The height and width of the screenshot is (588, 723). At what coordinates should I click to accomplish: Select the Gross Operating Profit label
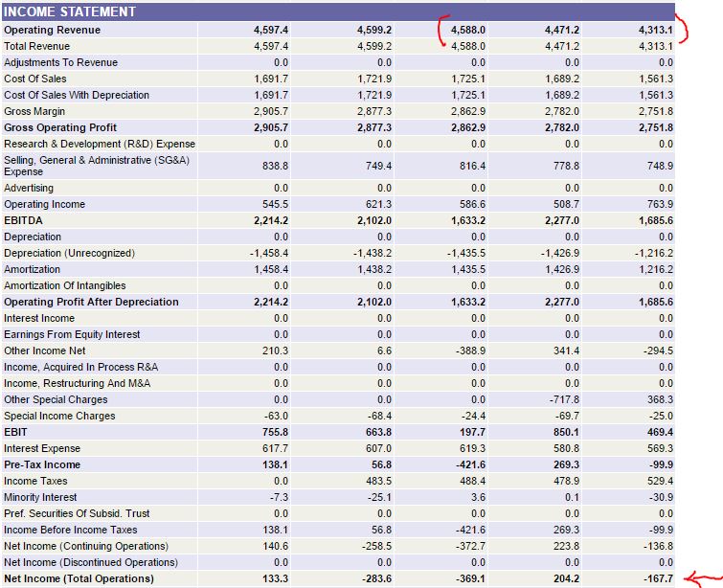pos(60,127)
